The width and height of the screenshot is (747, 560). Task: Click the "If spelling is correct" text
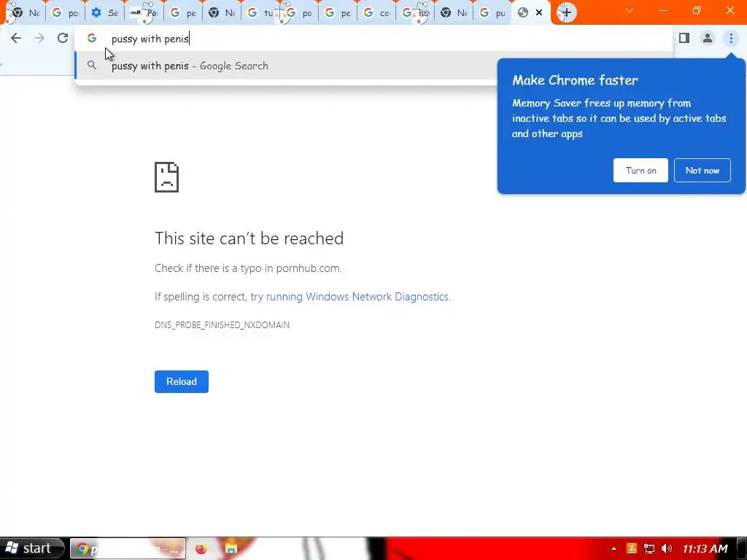click(x=201, y=297)
